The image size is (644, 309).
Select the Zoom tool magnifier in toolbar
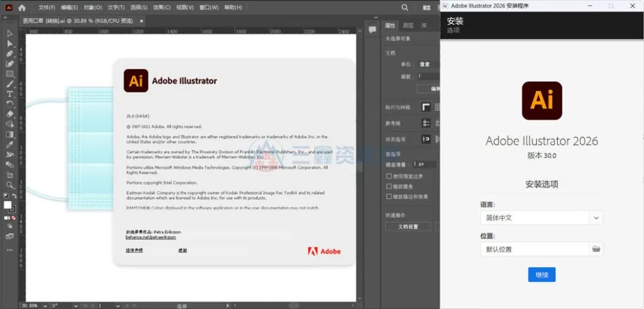coord(9,185)
